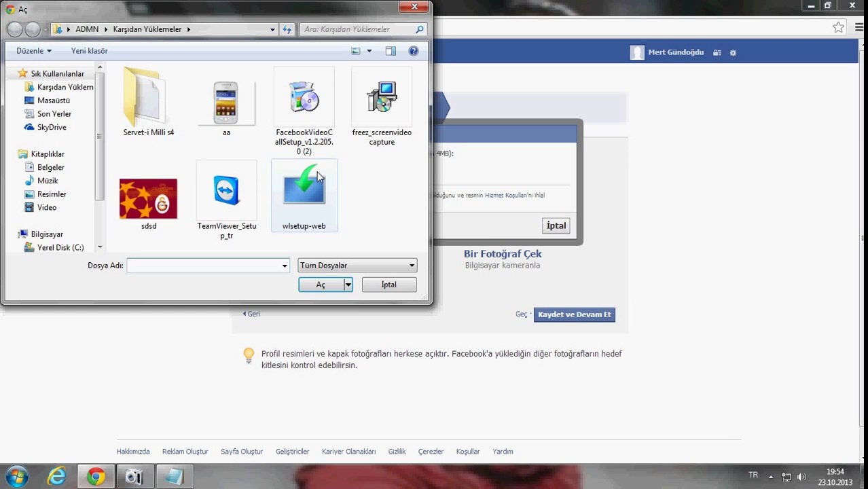
Task: Go back with the dialog's back arrow
Action: click(14, 29)
